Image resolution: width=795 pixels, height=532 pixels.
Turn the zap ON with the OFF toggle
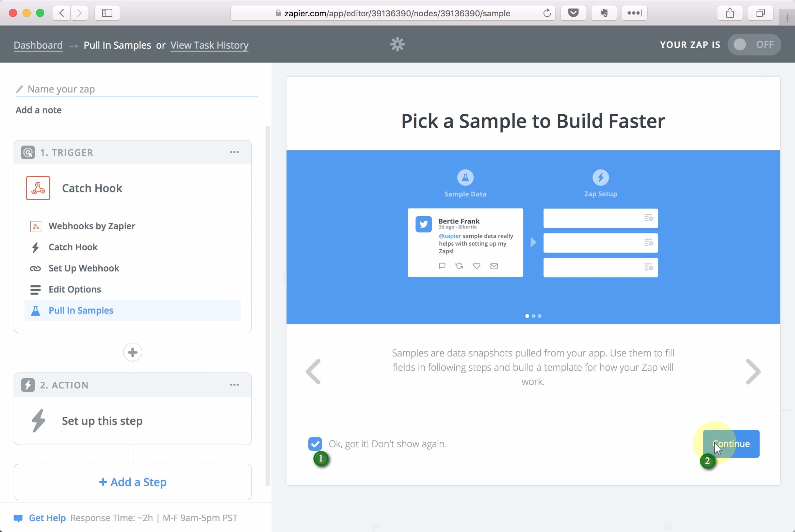click(754, 45)
